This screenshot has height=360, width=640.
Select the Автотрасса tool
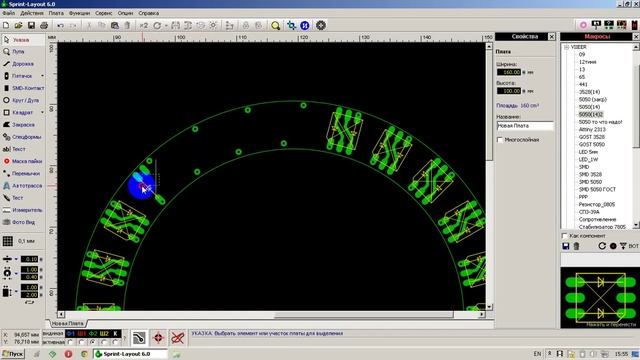(x=23, y=186)
